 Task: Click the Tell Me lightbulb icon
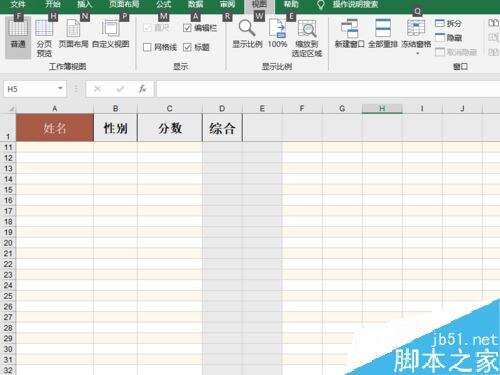coord(321,5)
